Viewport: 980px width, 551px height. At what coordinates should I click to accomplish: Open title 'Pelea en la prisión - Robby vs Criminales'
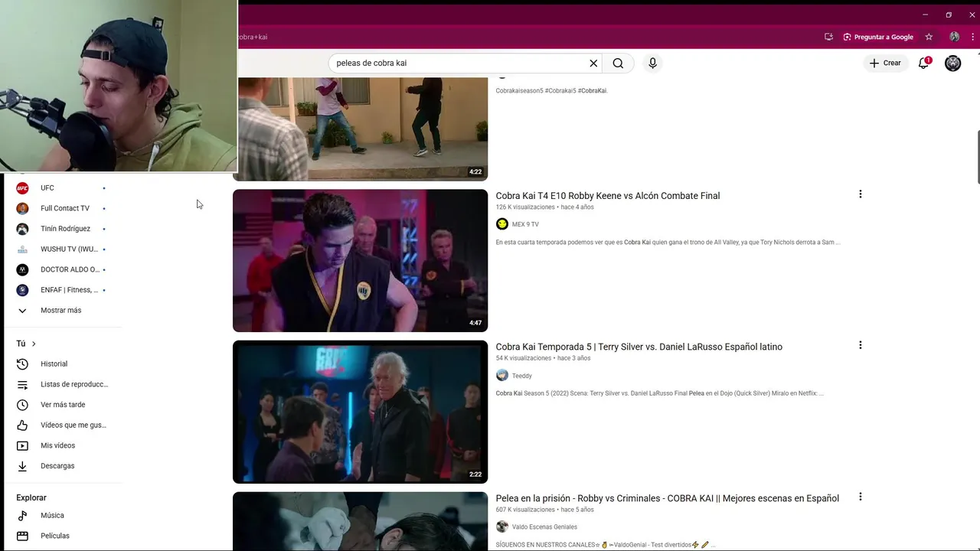pyautogui.click(x=667, y=498)
